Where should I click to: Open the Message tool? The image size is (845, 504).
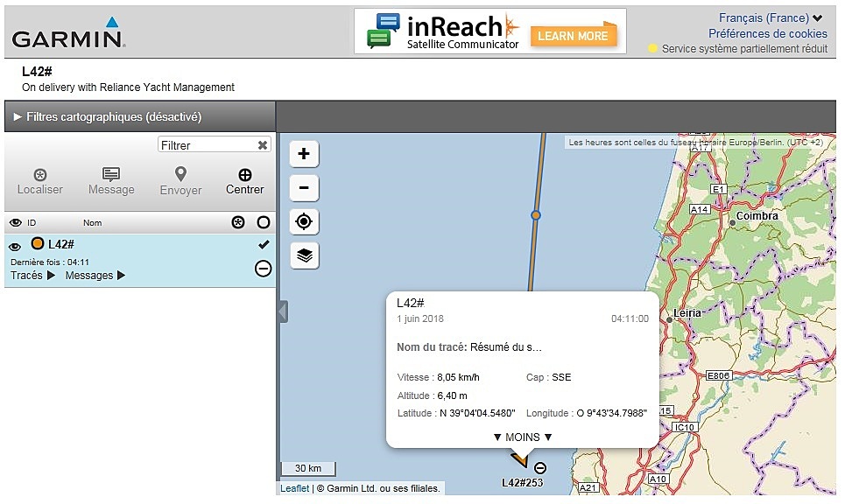(111, 181)
